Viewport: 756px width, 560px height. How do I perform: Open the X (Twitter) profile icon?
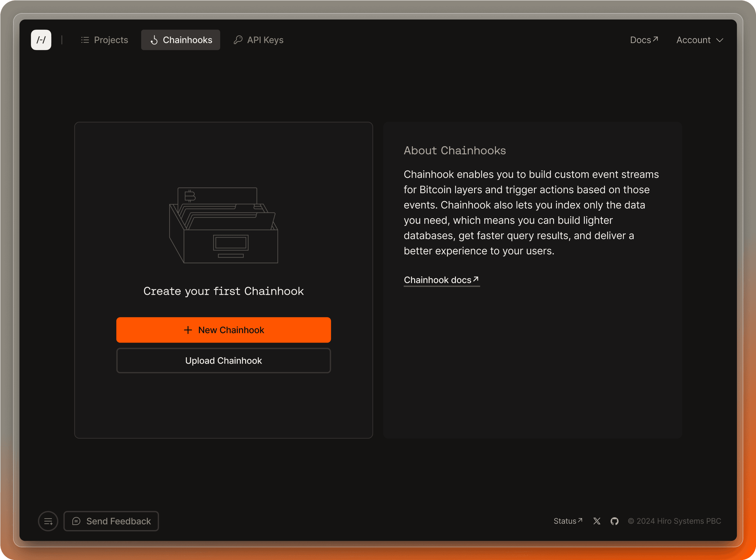[x=597, y=521]
